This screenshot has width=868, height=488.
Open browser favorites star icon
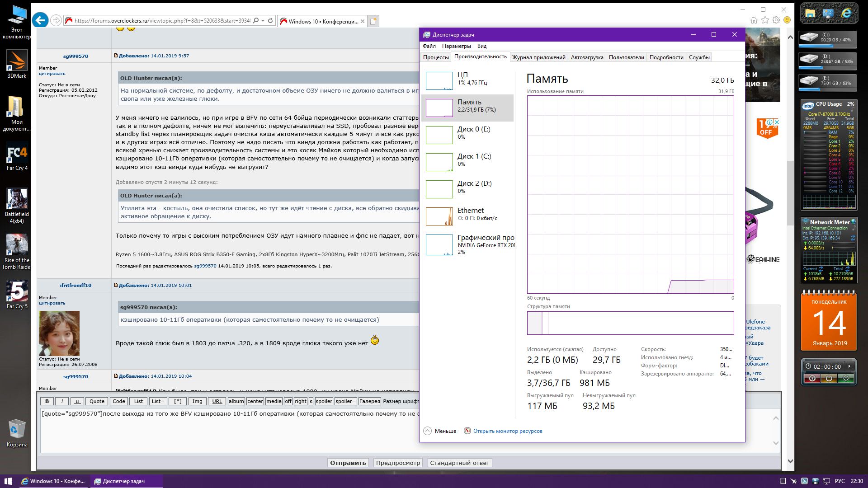coord(765,20)
